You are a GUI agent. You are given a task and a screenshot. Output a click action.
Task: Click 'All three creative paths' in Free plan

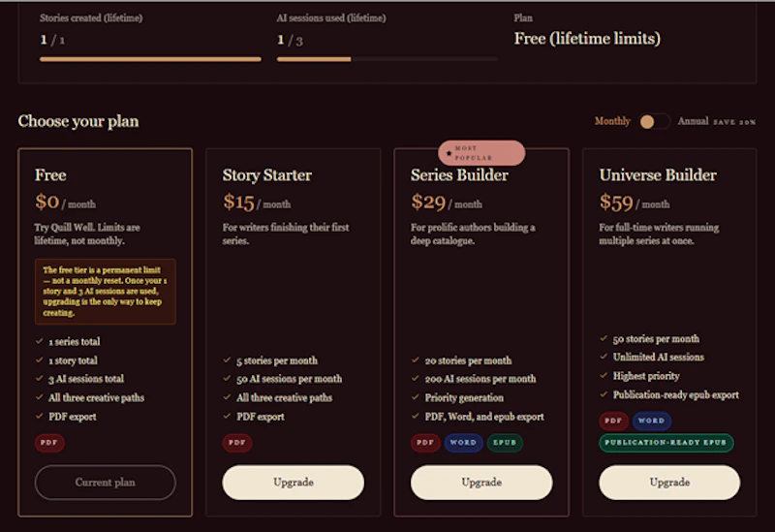coord(96,398)
